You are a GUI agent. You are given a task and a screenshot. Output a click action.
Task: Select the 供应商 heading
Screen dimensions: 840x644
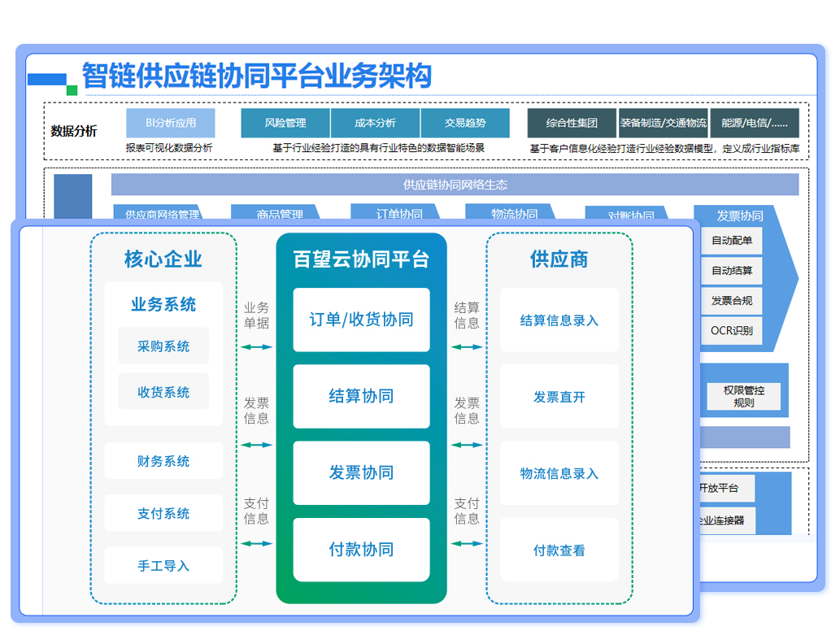coord(559,259)
